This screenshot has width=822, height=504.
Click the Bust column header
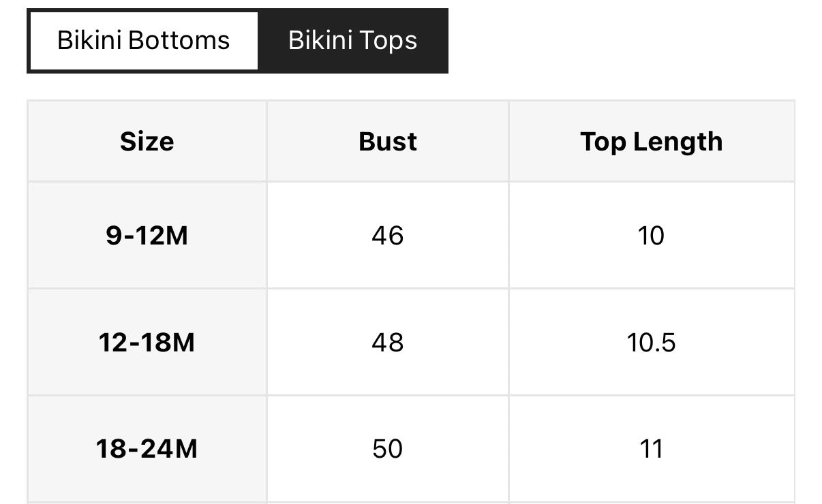(387, 142)
